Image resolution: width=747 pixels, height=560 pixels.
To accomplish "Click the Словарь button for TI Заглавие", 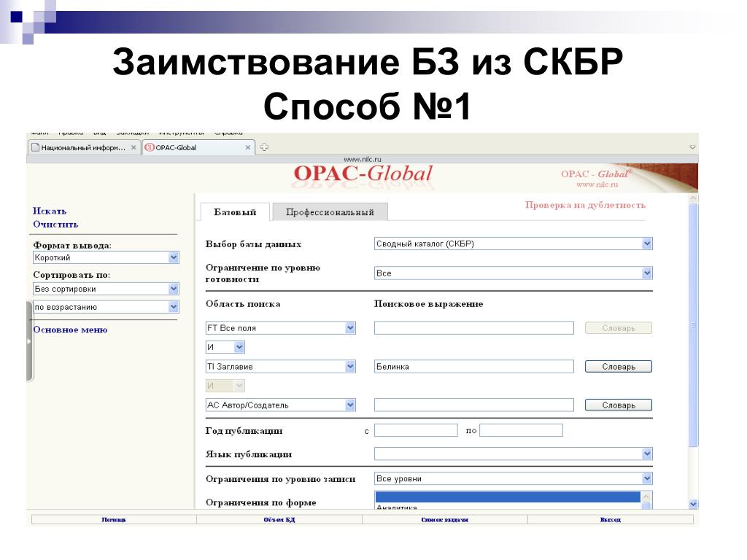I will 619,367.
